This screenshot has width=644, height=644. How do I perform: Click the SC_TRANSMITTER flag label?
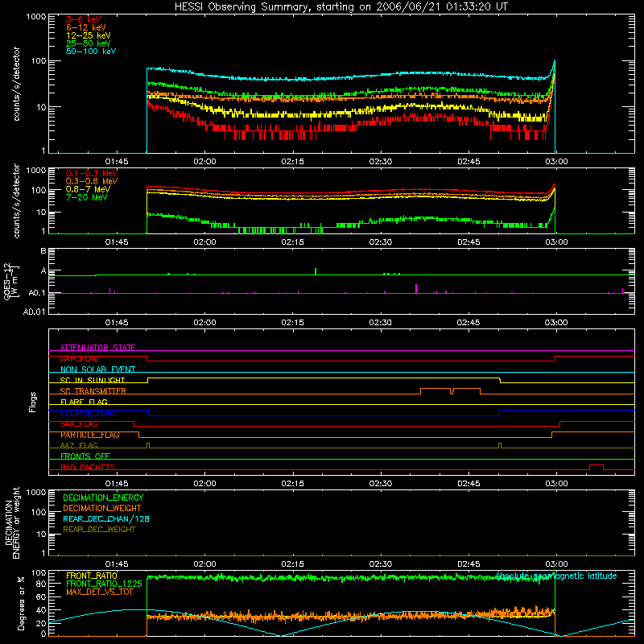coord(93,391)
